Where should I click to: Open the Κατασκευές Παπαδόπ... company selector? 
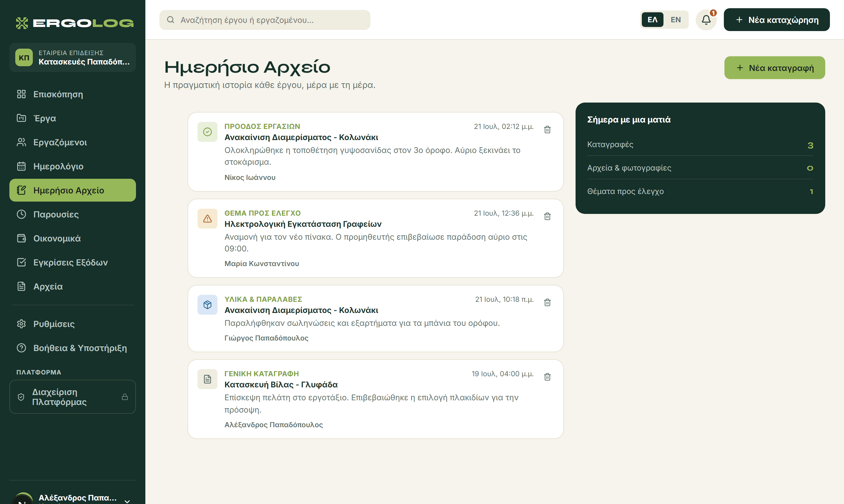[73, 57]
